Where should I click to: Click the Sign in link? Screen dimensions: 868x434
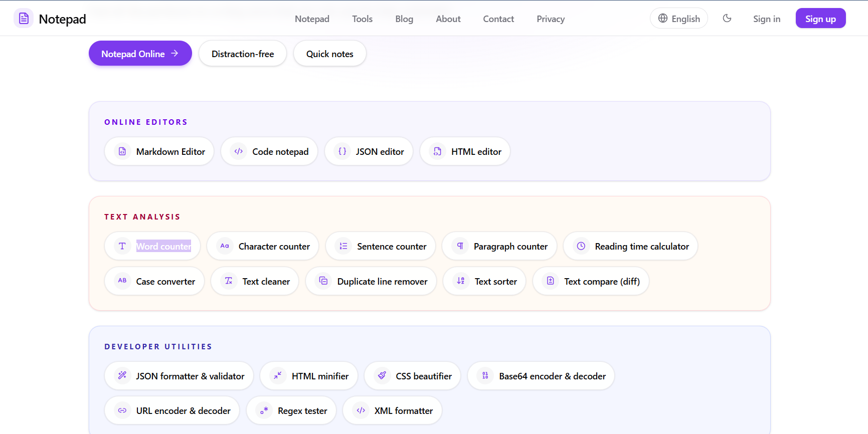pos(767,19)
